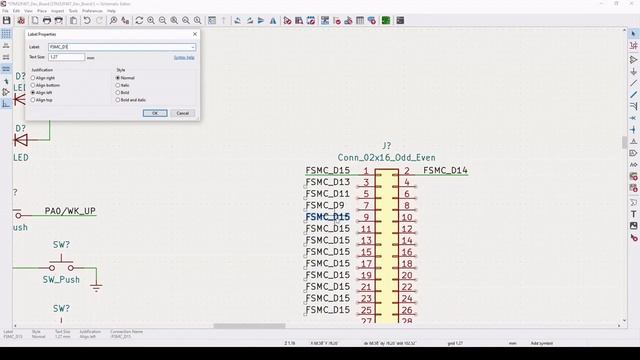The height and width of the screenshot is (360, 640).
Task: Select the Add Image tool
Action: coord(633,226)
